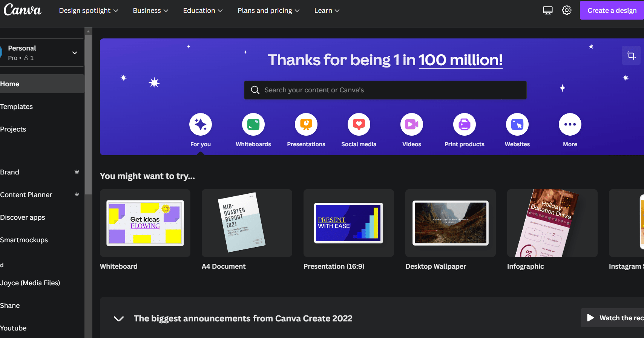Open the Shane folder

tap(42, 306)
